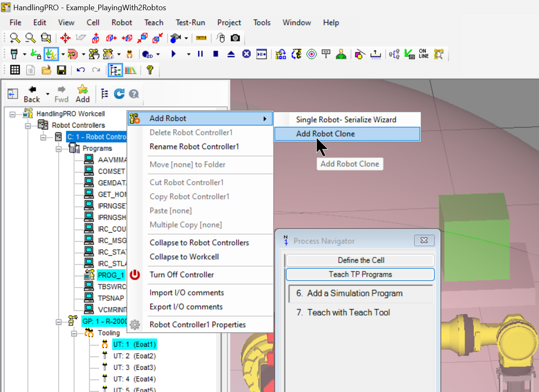
Task: Click the target bullseye icon
Action: tap(312, 54)
